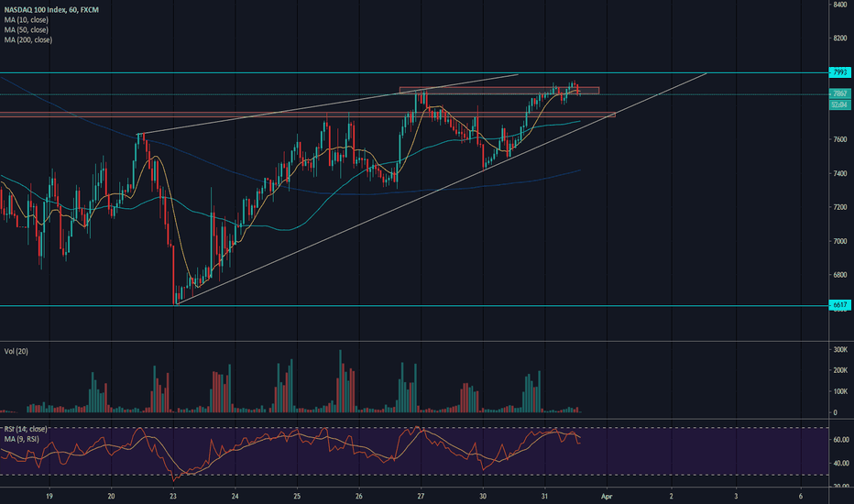Click date label 19 on time axis
The image size is (854, 504).
49,497
